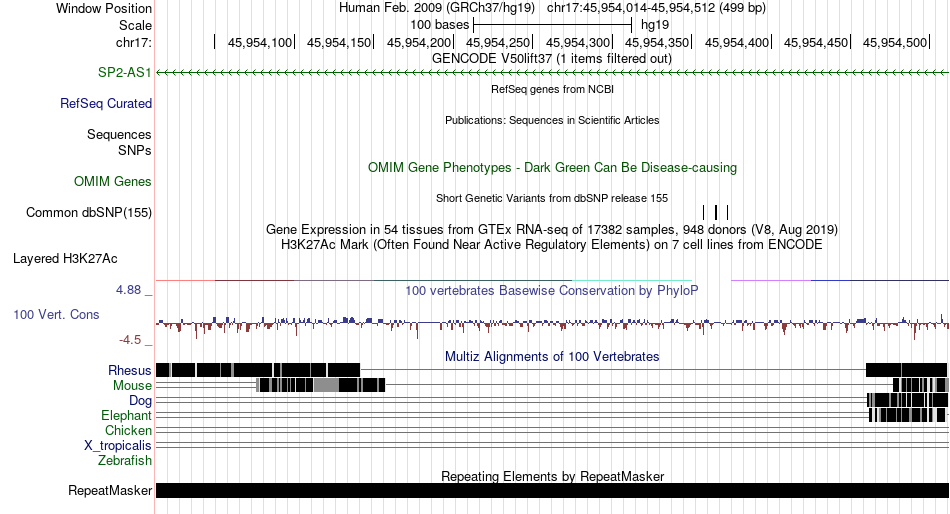Click the Sequences track label
Image resolution: width=950 pixels, height=514 pixels.
[x=119, y=134]
